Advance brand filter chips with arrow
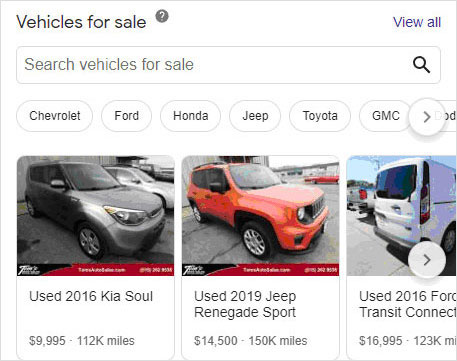Screen dimensions: 457x361 [x=427, y=117]
